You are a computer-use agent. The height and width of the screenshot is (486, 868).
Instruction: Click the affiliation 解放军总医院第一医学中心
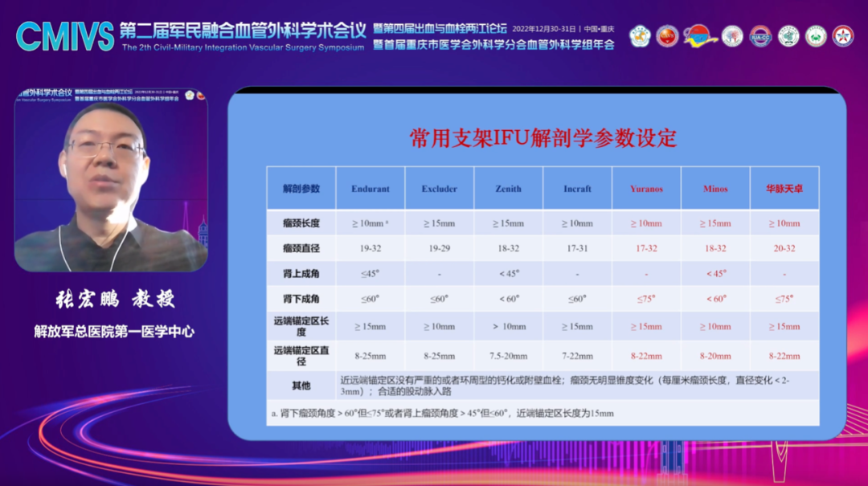pos(114,332)
